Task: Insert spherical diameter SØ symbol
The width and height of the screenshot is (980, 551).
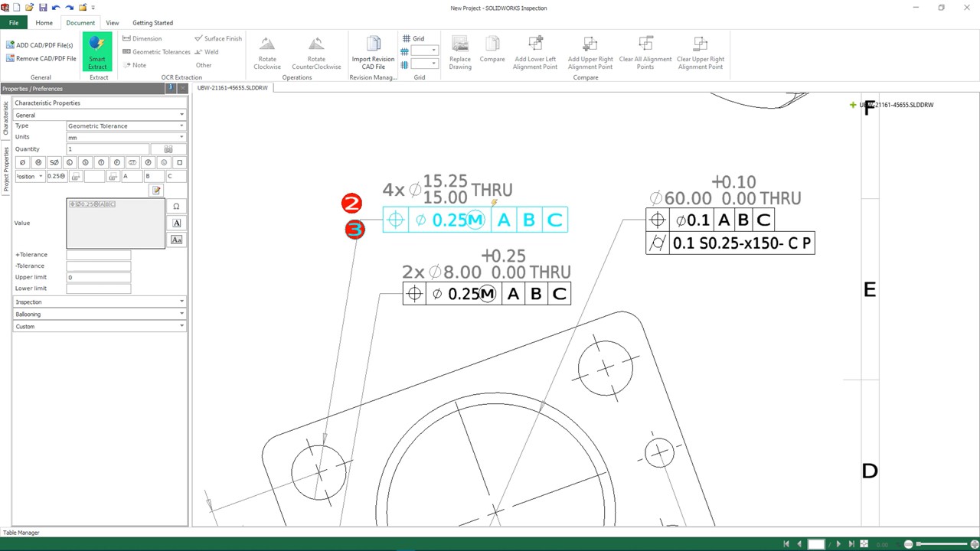Action: click(x=54, y=162)
